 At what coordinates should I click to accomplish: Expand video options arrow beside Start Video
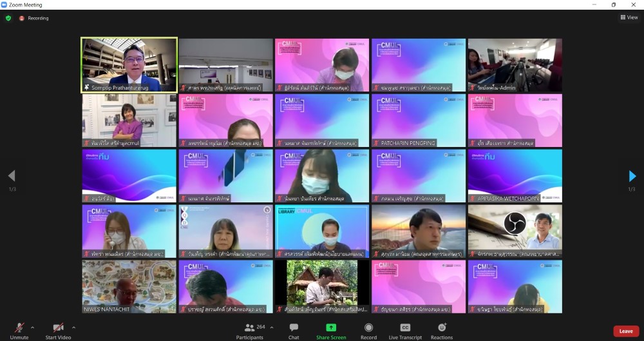(73, 327)
